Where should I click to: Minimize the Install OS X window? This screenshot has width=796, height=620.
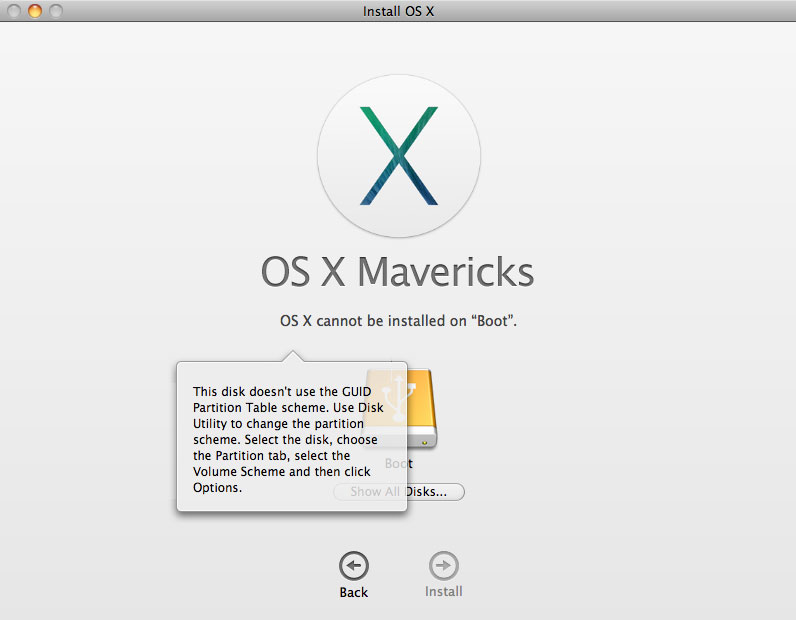(35, 11)
